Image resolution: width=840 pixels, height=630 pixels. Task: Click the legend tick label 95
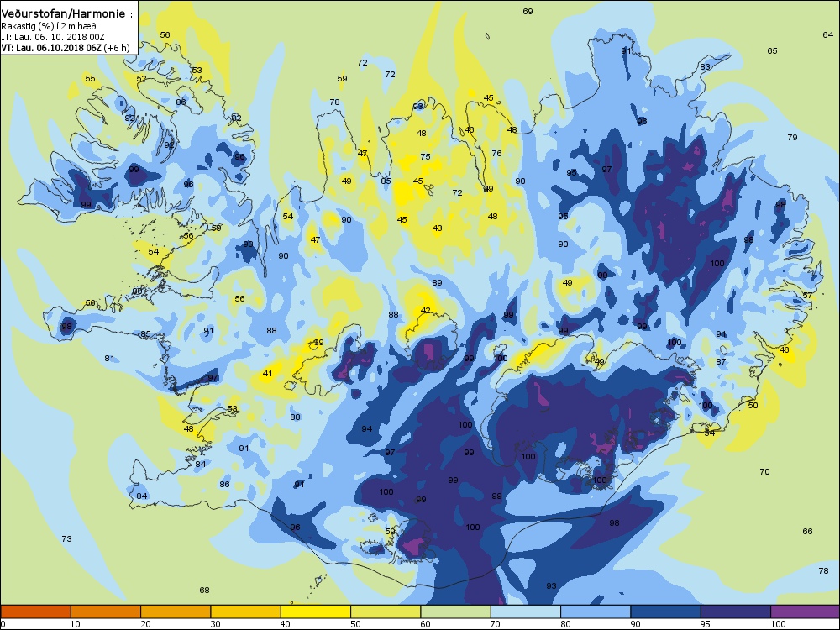(706, 624)
